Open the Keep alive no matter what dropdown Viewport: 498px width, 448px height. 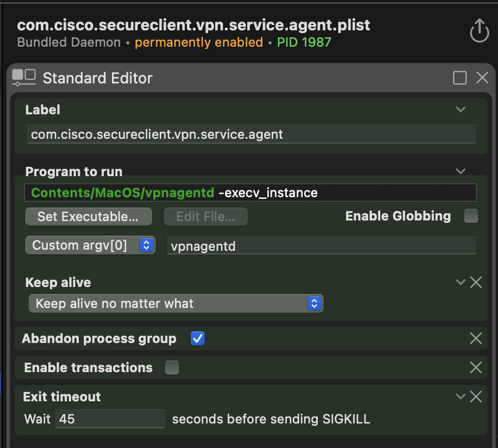176,303
